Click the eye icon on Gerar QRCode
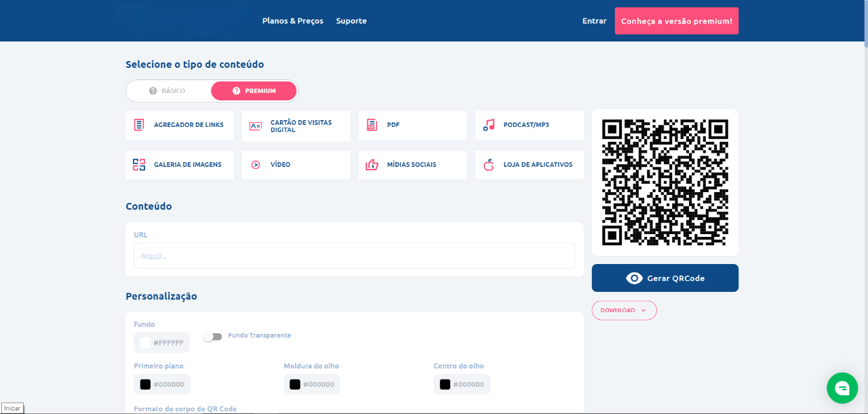 634,278
